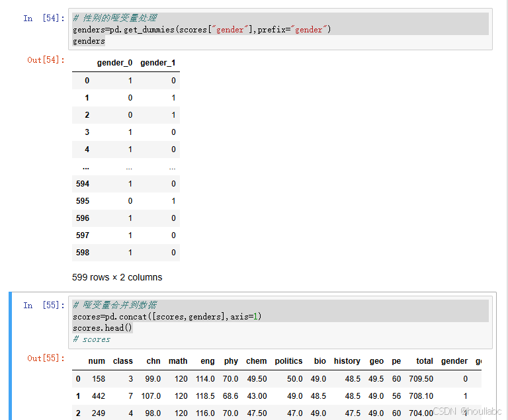Click politics value 50.0
Viewport: 508px width, 420px height.
pyautogui.click(x=295, y=378)
